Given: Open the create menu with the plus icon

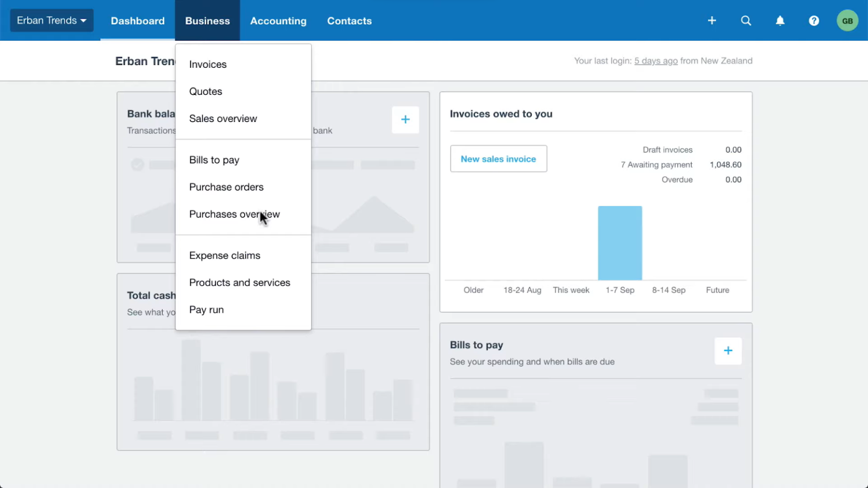Looking at the screenshot, I should (x=711, y=20).
